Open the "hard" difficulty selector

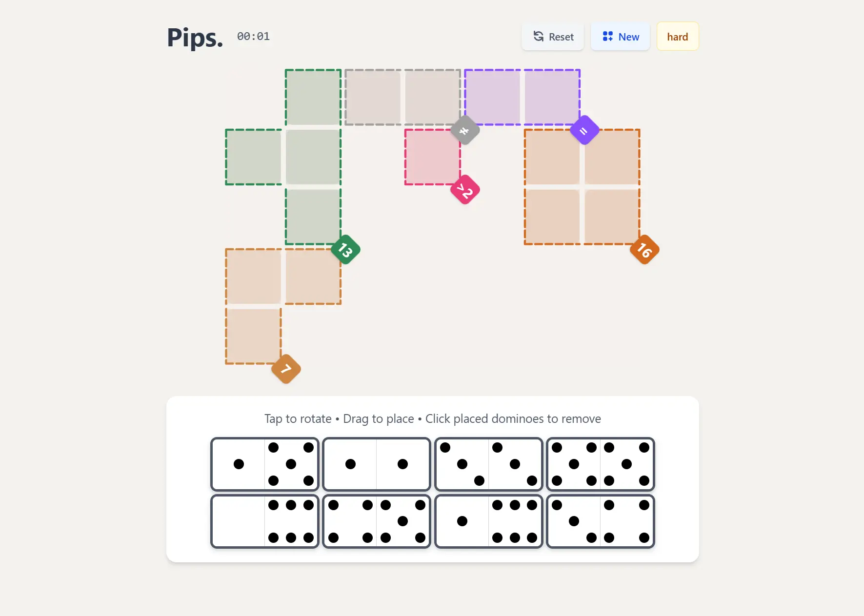point(677,36)
